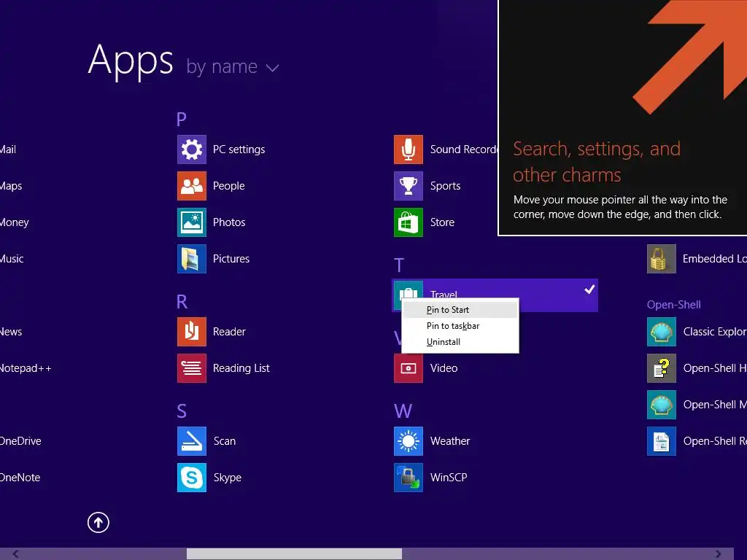Click the 'Reading List' label
Image resolution: width=747 pixels, height=560 pixels.
241,368
